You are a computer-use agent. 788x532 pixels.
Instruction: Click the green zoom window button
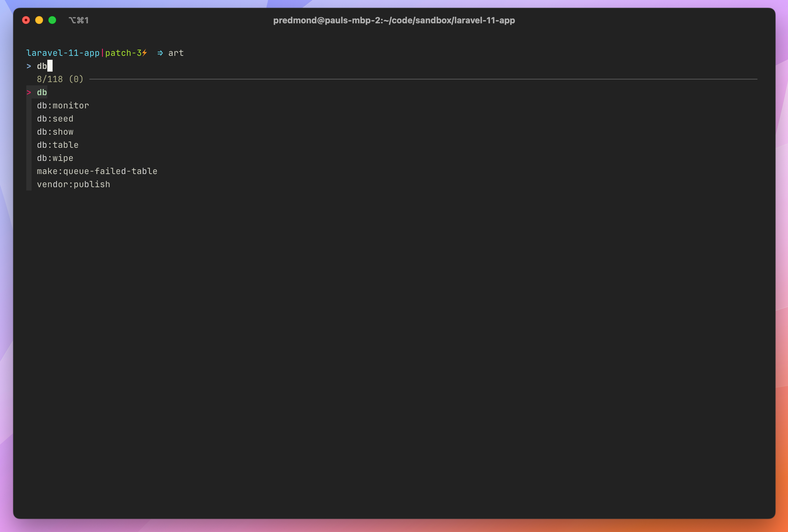coord(52,20)
